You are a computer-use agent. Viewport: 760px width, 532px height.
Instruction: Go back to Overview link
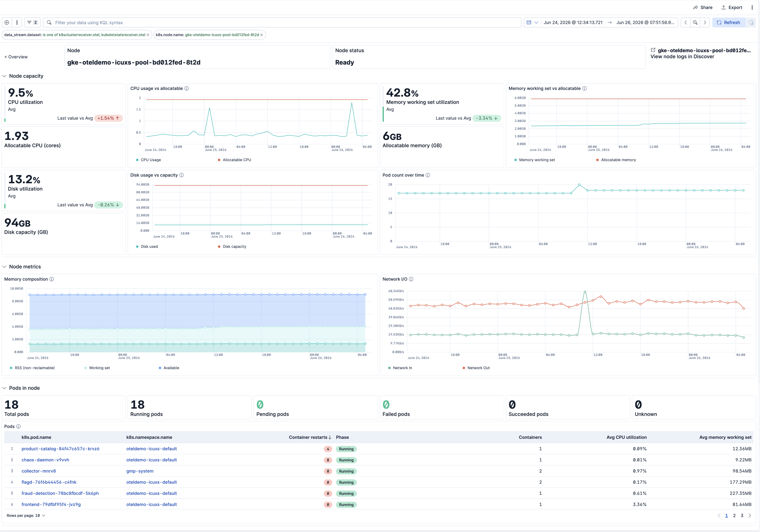16,57
